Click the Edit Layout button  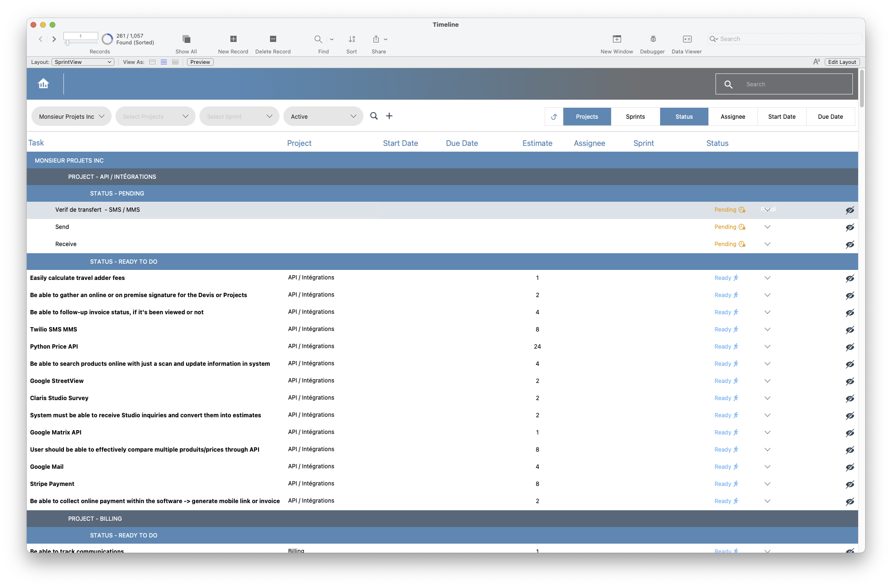tap(841, 62)
